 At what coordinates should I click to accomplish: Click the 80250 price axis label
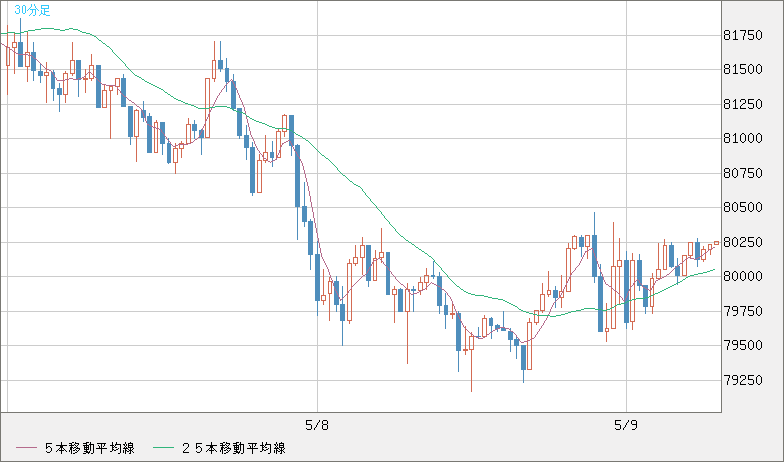point(743,242)
